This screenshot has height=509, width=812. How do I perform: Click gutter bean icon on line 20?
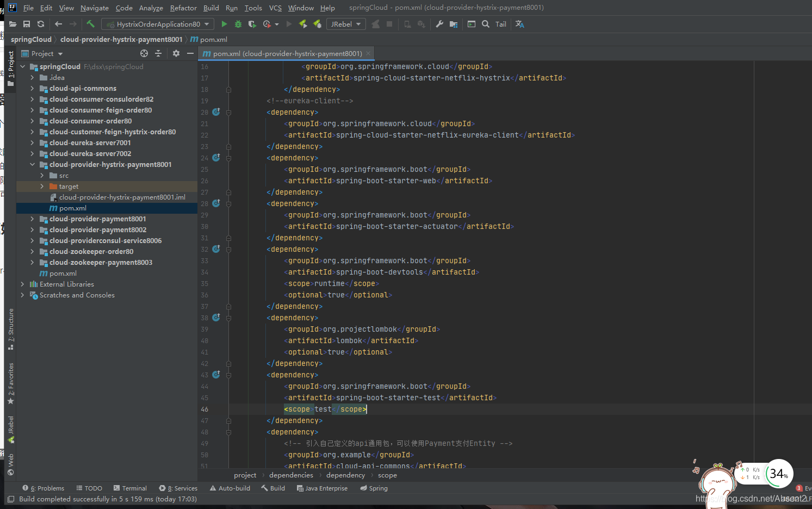(216, 112)
